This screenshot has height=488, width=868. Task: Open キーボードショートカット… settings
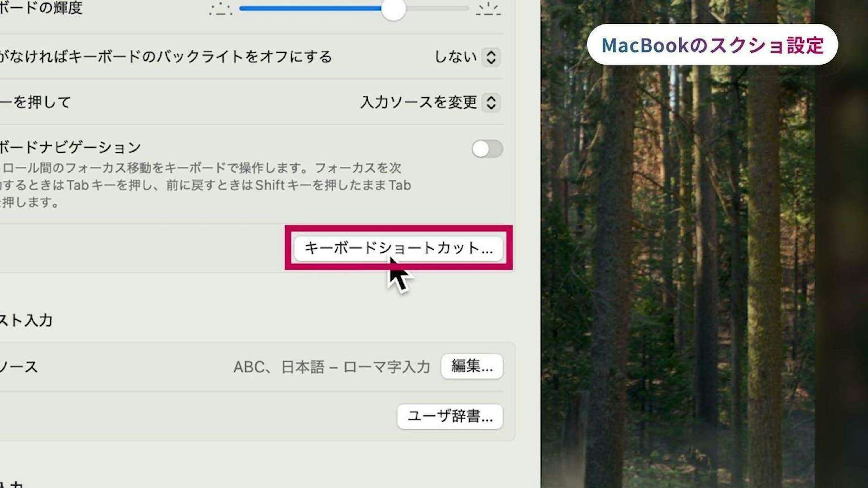tap(398, 248)
